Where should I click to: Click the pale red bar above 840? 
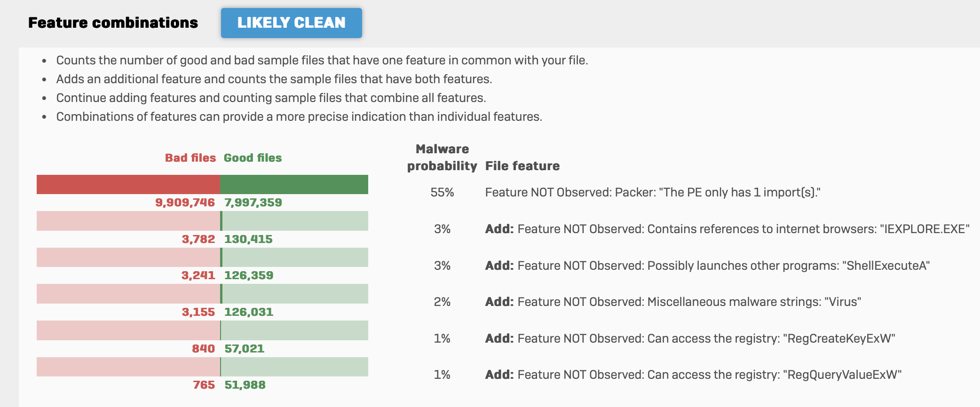tap(128, 330)
